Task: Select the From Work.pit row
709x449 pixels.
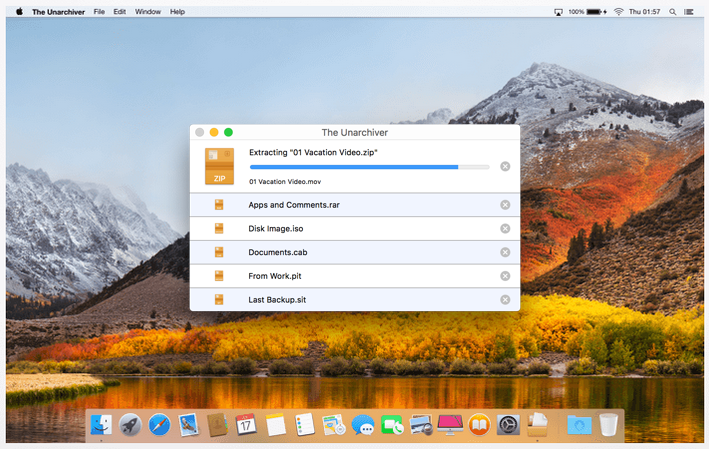Action: [x=355, y=276]
